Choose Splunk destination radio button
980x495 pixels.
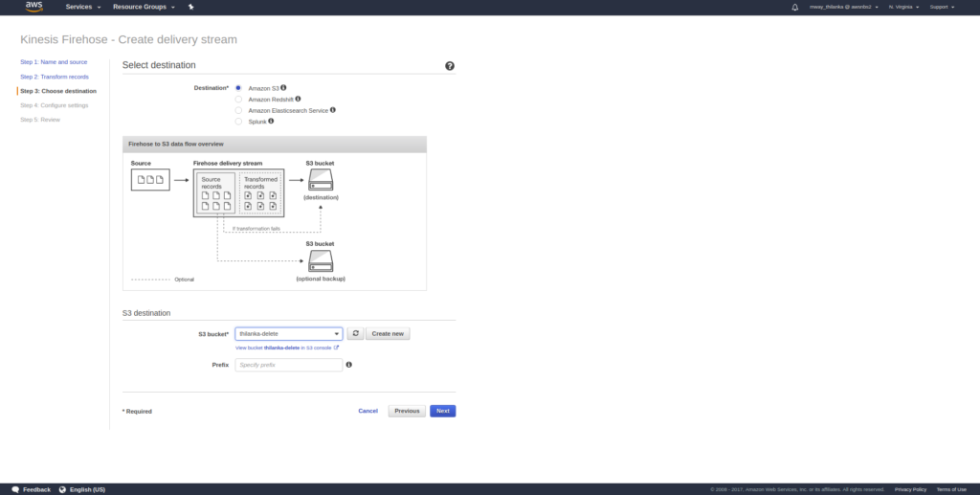pos(238,122)
